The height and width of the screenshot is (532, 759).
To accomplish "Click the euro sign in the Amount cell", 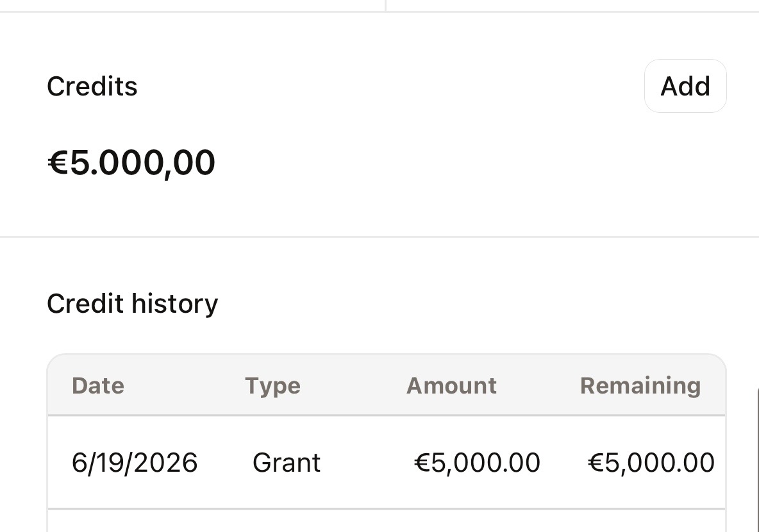I will 422,462.
